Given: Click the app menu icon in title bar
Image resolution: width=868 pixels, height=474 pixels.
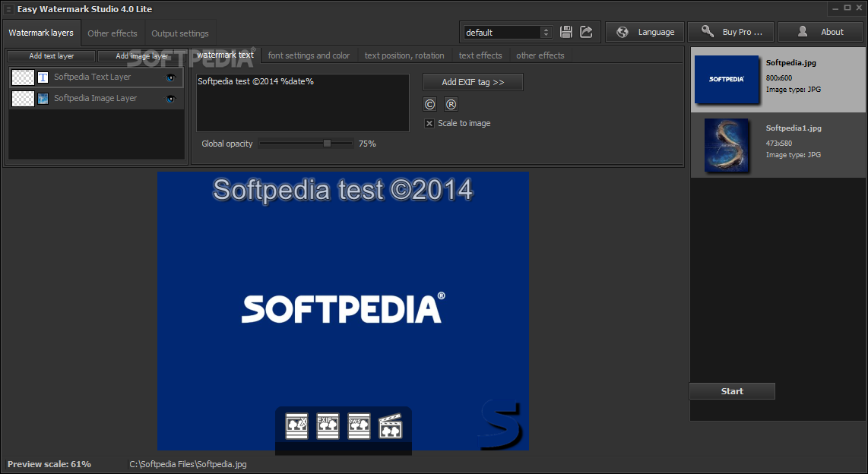Looking at the screenshot, I should [8, 9].
